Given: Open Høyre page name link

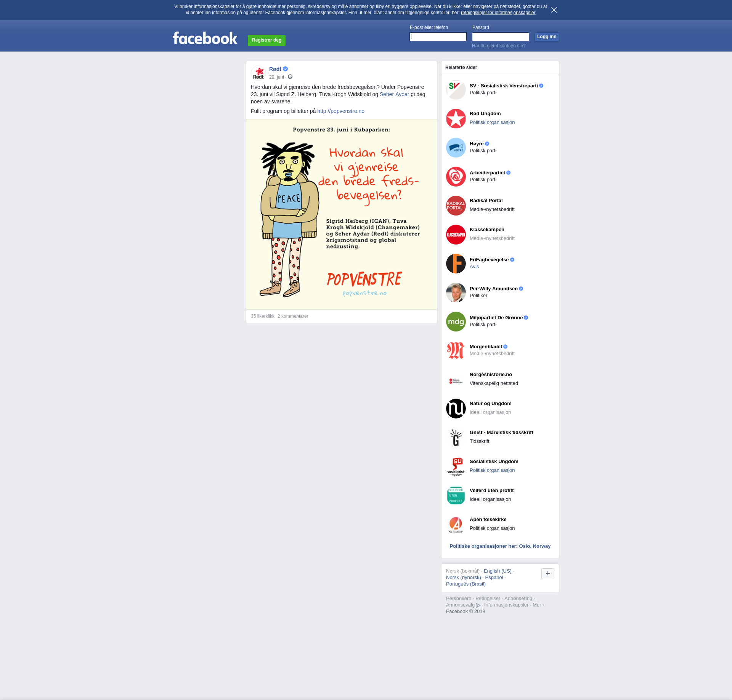Looking at the screenshot, I should click(477, 144).
